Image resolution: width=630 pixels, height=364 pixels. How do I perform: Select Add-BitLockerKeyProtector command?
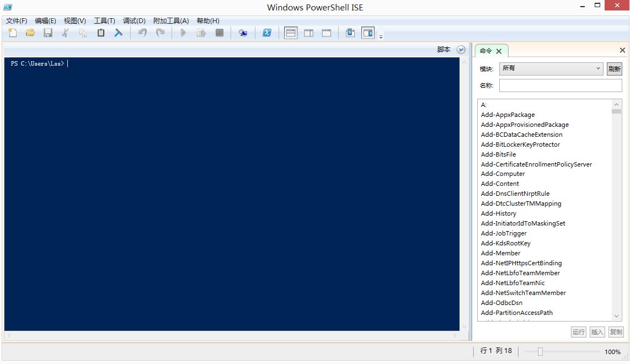pyautogui.click(x=520, y=144)
